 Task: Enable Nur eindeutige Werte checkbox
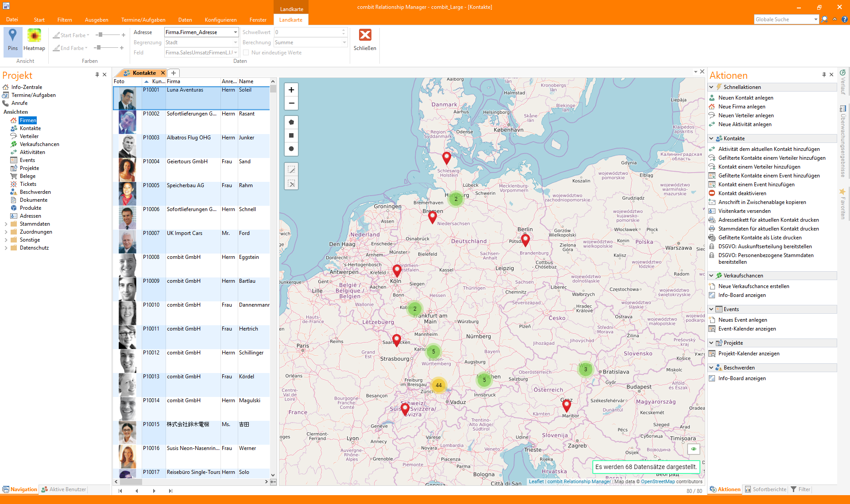click(246, 53)
